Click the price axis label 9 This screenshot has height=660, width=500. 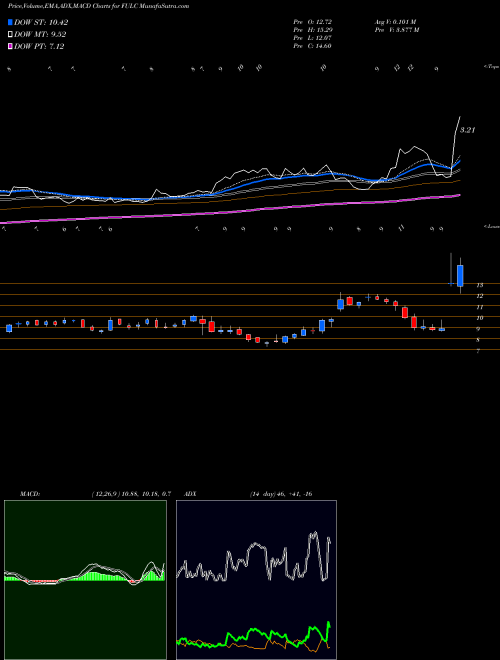(478, 329)
